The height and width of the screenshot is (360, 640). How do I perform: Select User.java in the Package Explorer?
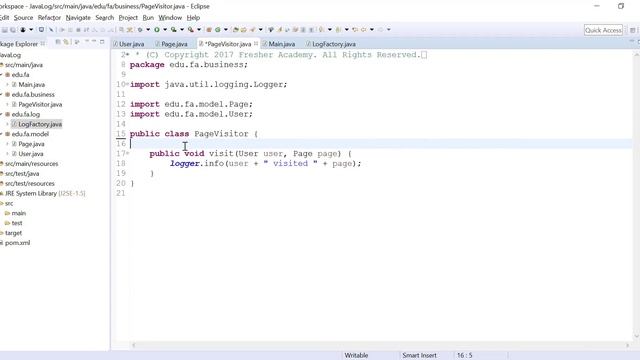pos(31,154)
